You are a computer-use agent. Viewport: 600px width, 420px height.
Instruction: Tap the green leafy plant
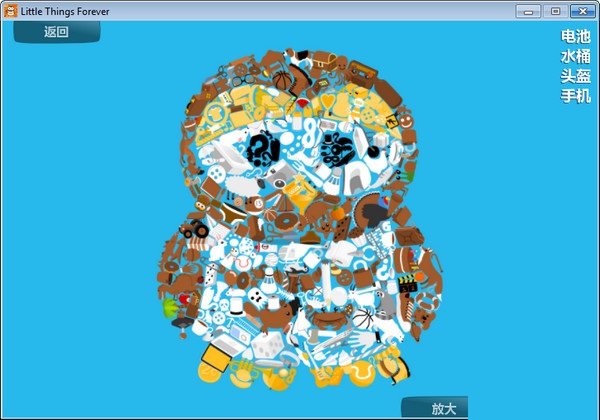click(x=170, y=308)
